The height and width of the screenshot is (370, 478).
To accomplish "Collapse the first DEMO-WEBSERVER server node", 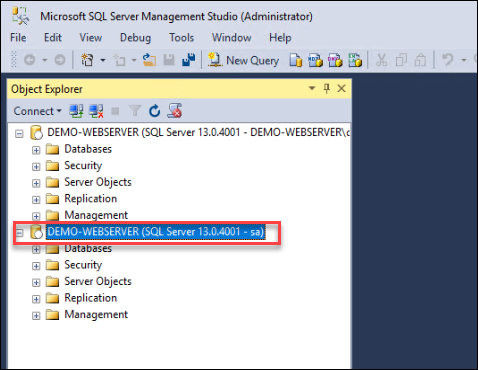I will click(19, 134).
